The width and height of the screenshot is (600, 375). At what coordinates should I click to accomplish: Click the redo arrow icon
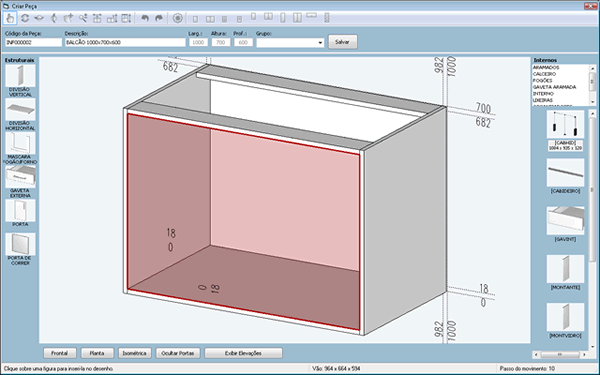159,18
